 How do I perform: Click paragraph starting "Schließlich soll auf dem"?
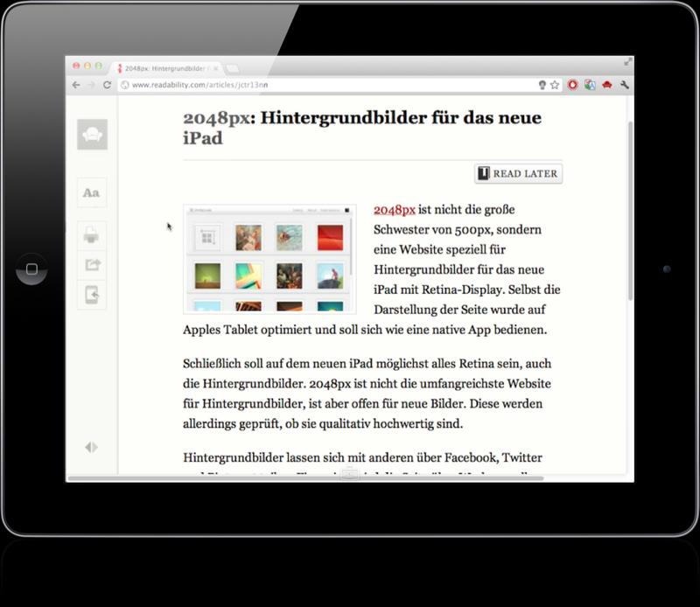pos(367,394)
